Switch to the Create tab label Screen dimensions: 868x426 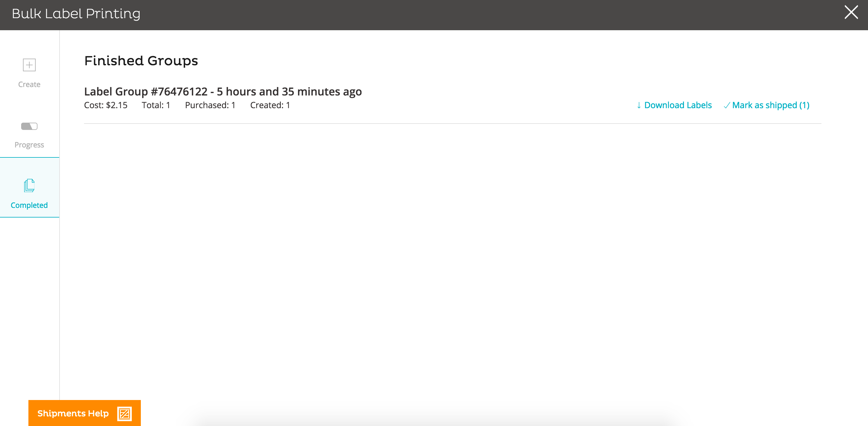point(29,85)
